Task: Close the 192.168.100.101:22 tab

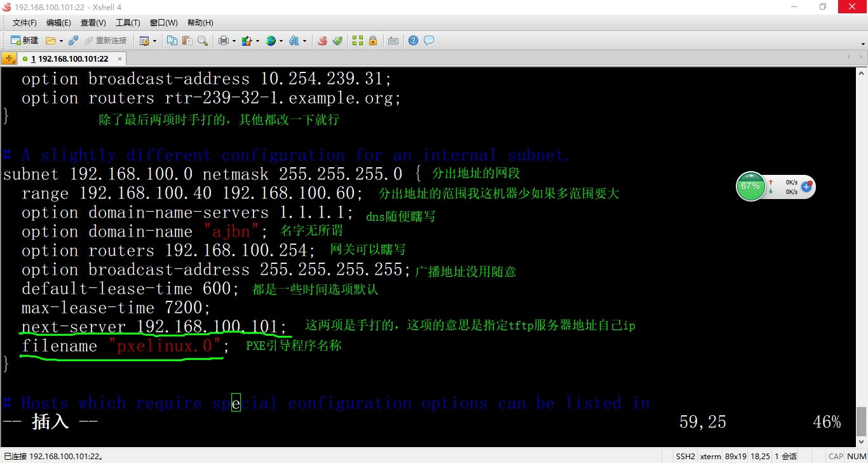Action: click(119, 59)
